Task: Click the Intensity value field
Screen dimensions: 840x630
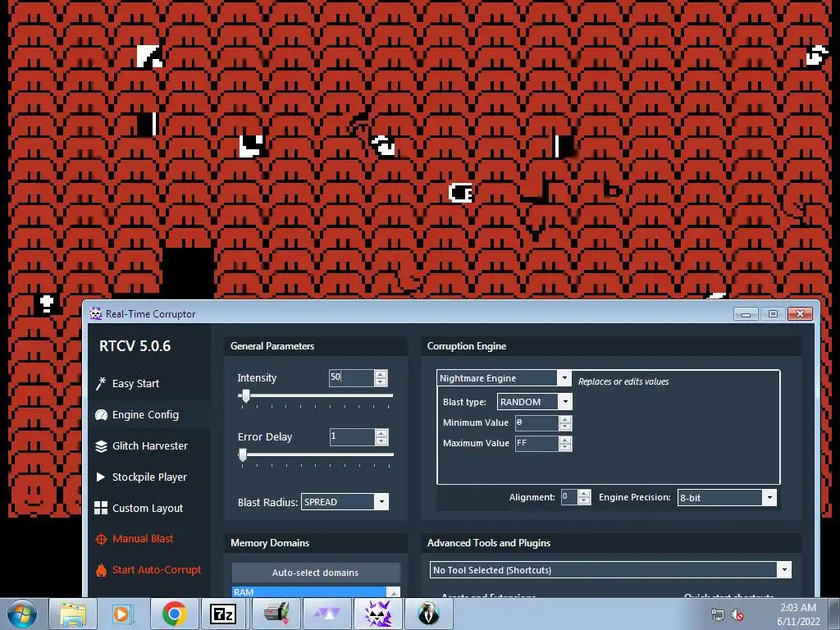Action: coord(351,377)
